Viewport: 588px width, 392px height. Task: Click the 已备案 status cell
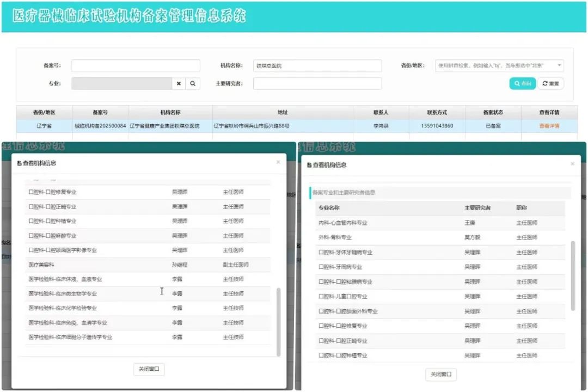493,126
